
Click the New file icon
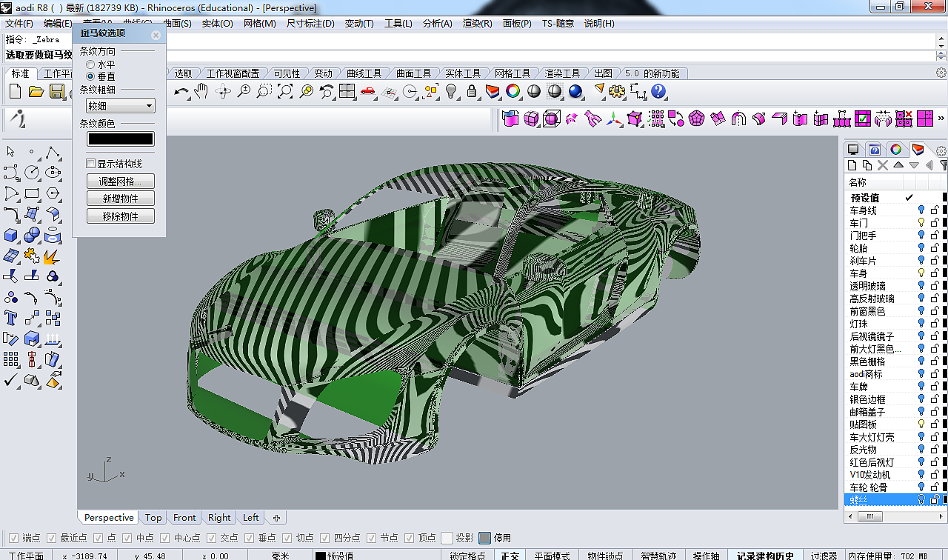[x=15, y=91]
